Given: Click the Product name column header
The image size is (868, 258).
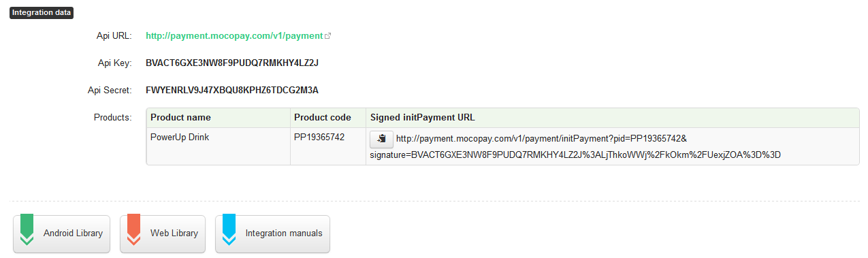Looking at the screenshot, I should click(x=180, y=118).
